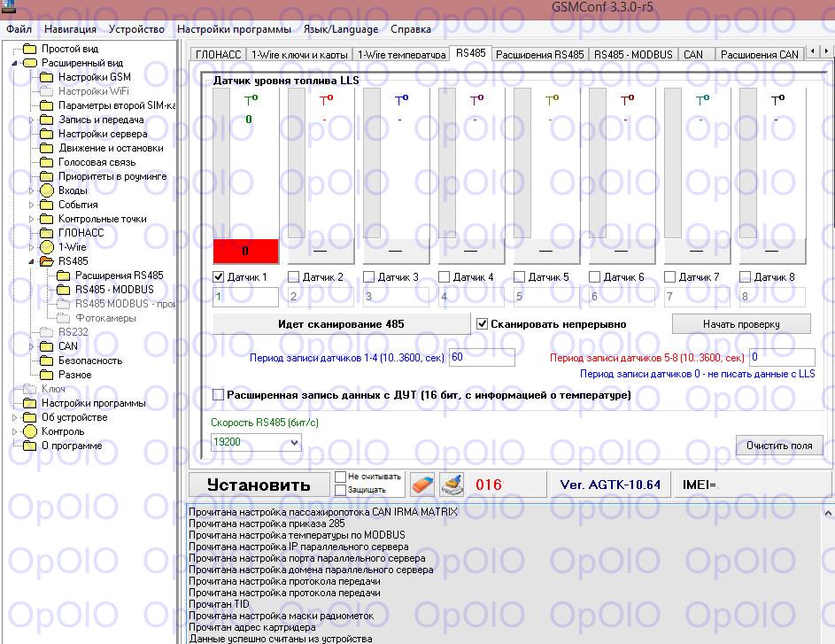Select the Настройки GSM folder icon

point(47,77)
